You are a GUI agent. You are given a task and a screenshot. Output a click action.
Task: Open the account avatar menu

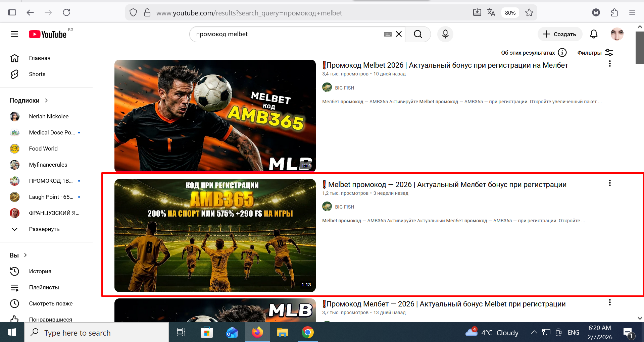point(617,34)
